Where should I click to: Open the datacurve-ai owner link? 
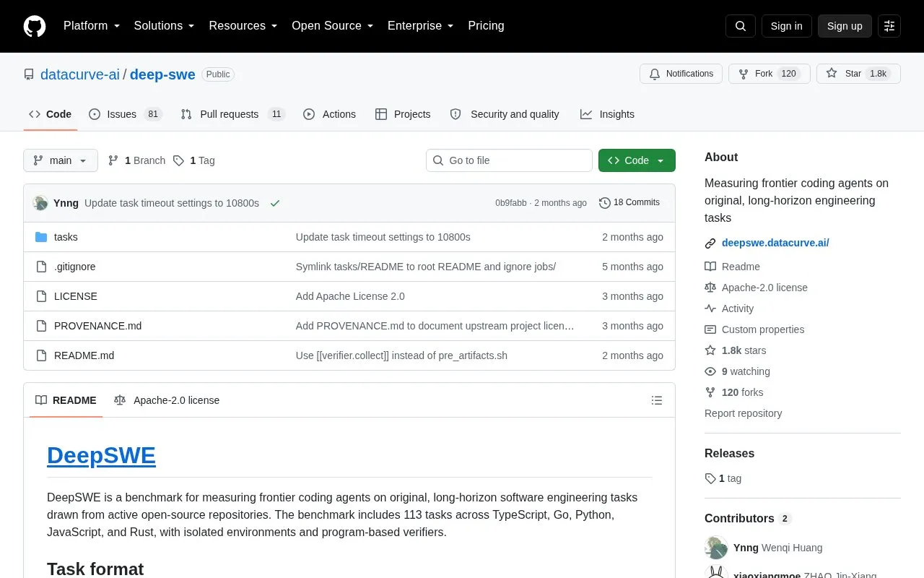coord(80,74)
